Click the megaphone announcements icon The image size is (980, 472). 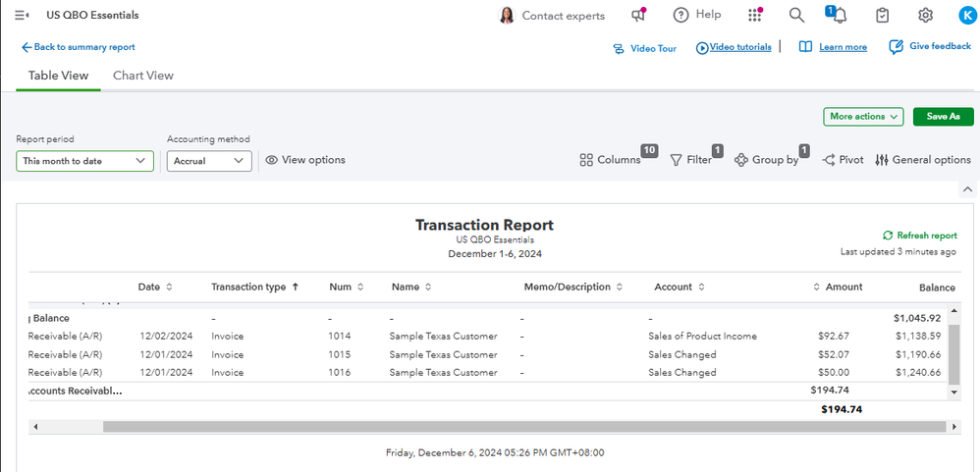(638, 15)
